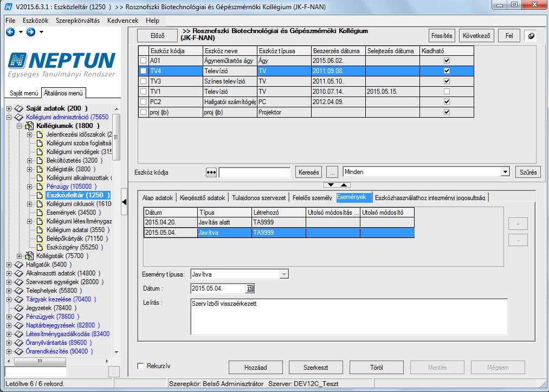Click the blue forward navigation arrow
This screenshot has height=392, width=549.
31,32
